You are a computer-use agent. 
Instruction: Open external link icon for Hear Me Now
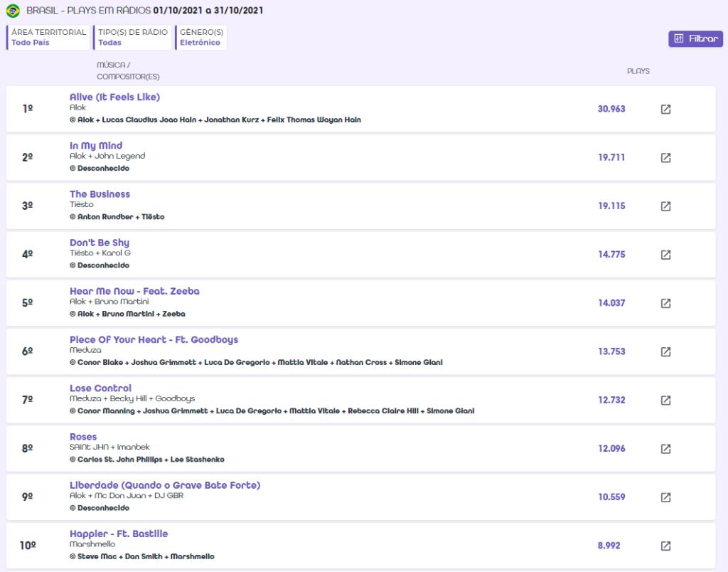665,303
